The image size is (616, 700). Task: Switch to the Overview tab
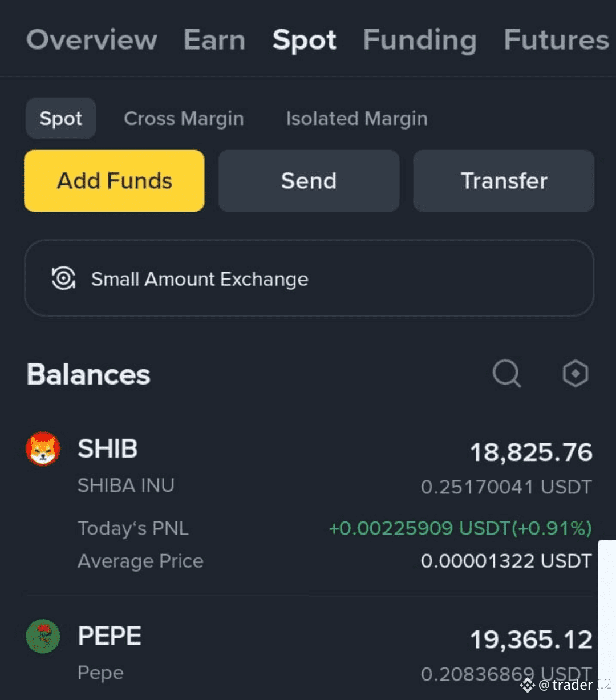[x=92, y=40]
